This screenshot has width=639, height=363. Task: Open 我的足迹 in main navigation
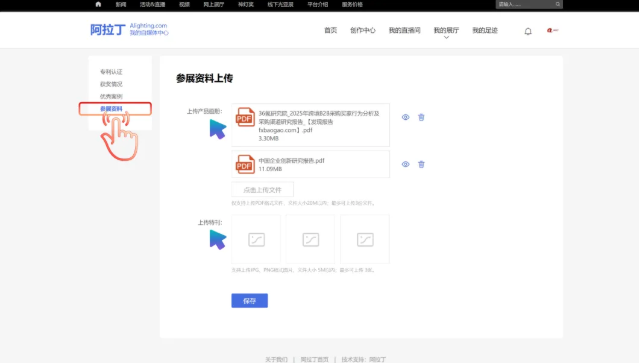pyautogui.click(x=485, y=30)
